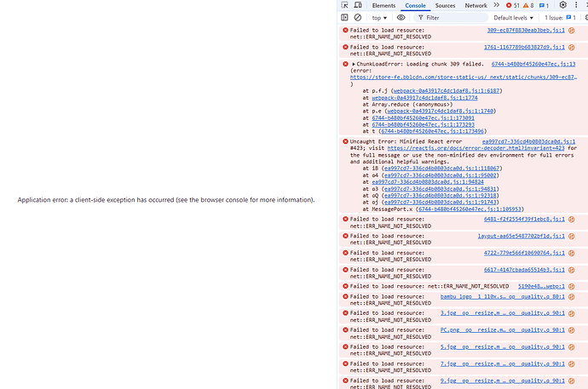Open stack link ea997cd7-336cd4b0803dca0d.js:1:92318
588x389 pixels.
click(441, 196)
